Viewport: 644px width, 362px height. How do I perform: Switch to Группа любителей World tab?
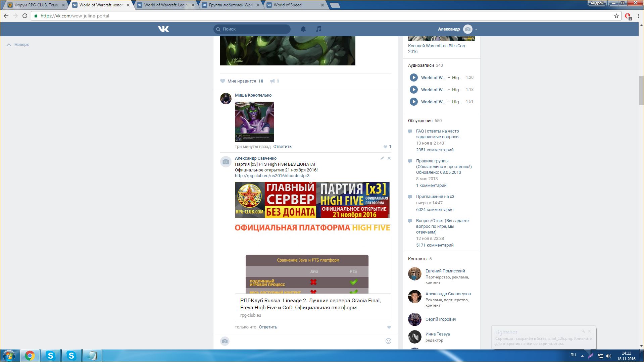[x=231, y=5]
